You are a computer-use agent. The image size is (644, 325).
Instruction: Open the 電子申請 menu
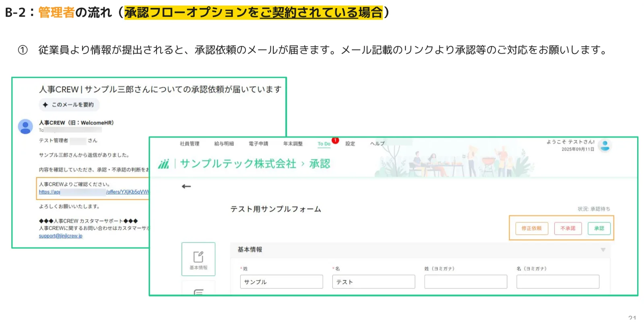258,144
